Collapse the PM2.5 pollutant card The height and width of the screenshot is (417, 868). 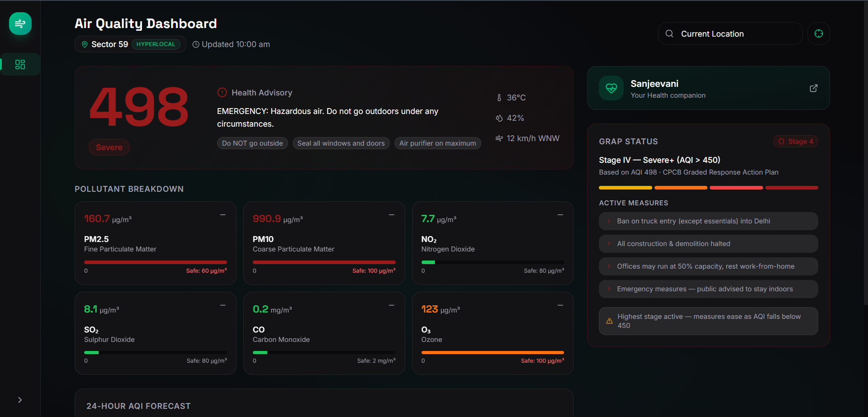point(223,215)
